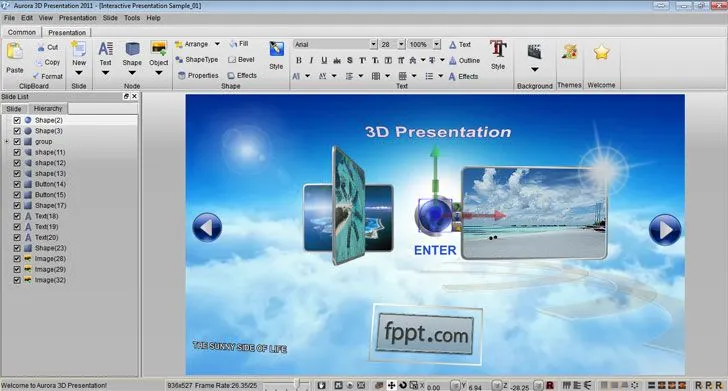Toggle checkbox for Text(18)

[x=17, y=216]
